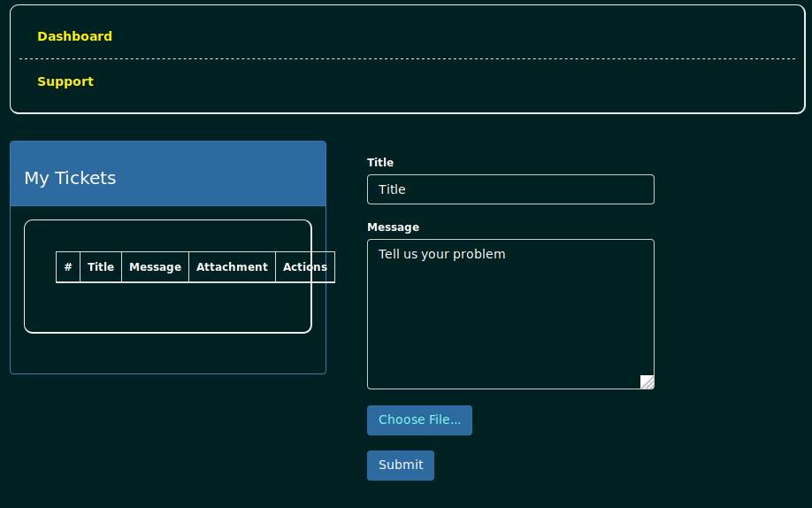Image resolution: width=812 pixels, height=508 pixels.
Task: Click the My Tickets panel body below rounded box
Action: [168, 354]
